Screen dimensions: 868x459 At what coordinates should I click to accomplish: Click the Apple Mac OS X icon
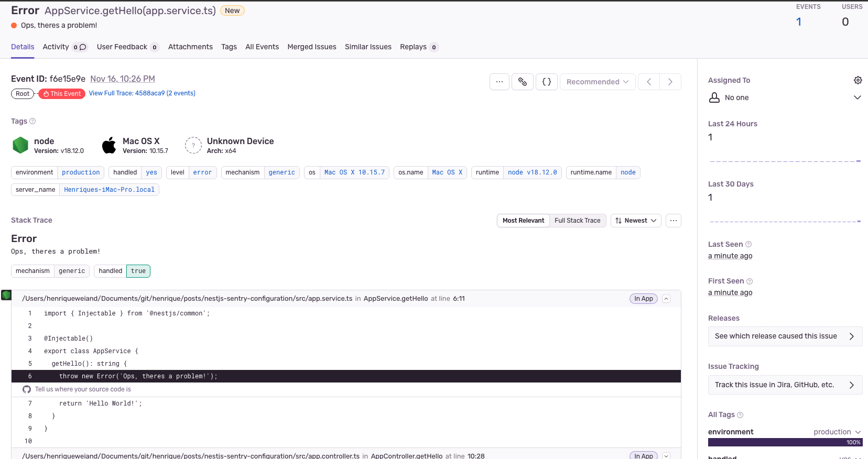point(109,145)
